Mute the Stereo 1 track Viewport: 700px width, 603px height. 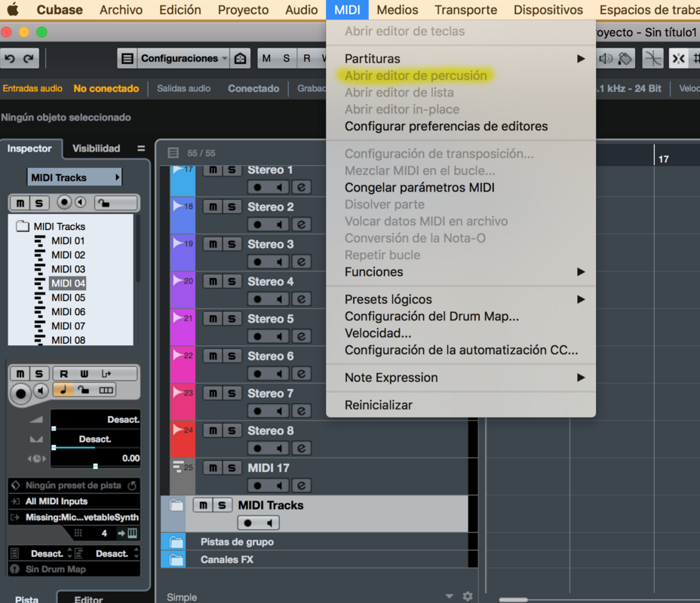click(213, 170)
